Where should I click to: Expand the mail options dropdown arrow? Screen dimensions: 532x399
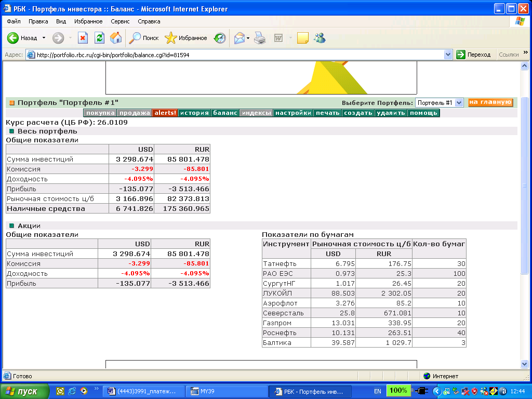pyautogui.click(x=248, y=38)
